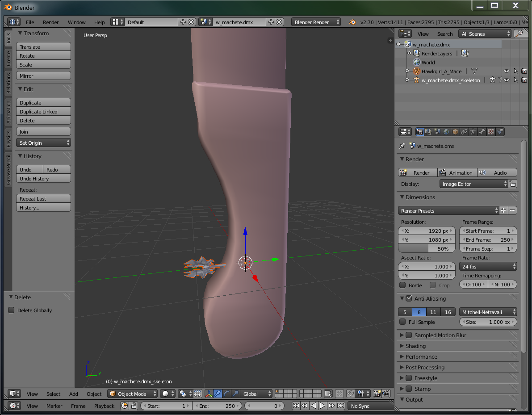Screen dimensions: 532x415
Task: Open the Set Origin dropdown
Action: click(x=43, y=143)
